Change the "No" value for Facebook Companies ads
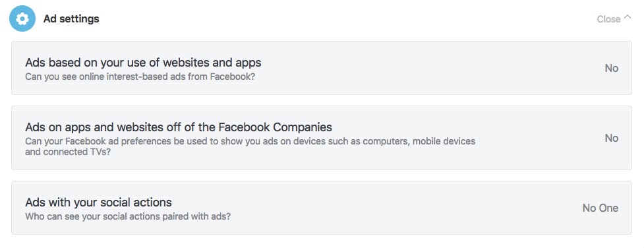 (x=611, y=139)
